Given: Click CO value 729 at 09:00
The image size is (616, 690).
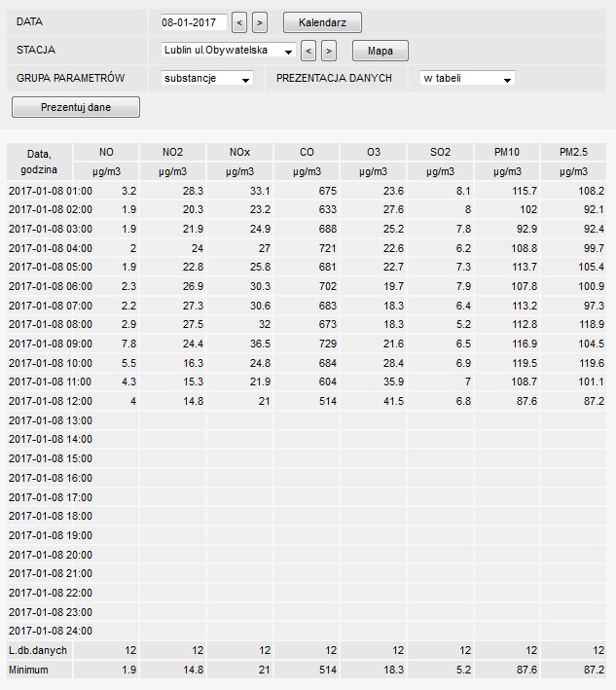Looking at the screenshot, I should point(328,344).
